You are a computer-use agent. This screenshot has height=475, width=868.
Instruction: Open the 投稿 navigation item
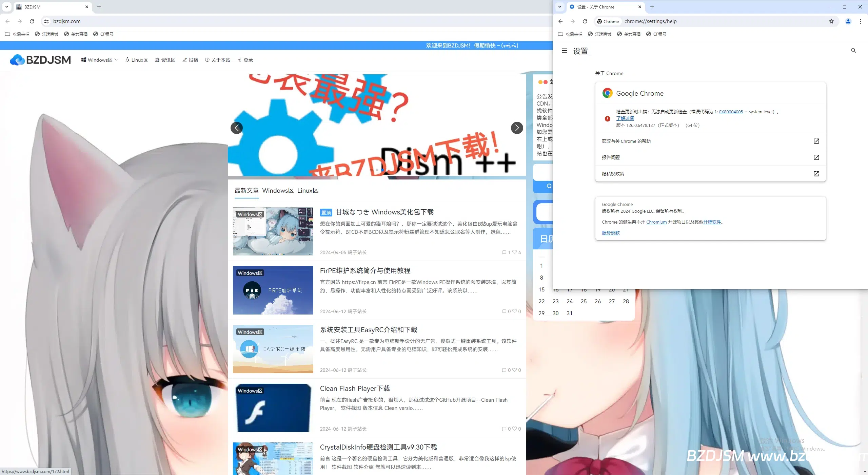click(x=190, y=60)
